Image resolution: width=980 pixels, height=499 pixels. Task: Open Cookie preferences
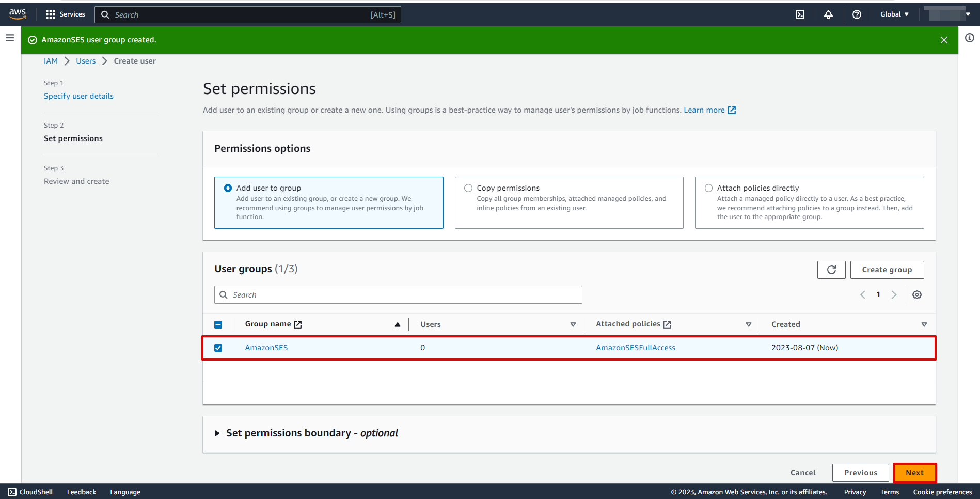[x=942, y=492]
